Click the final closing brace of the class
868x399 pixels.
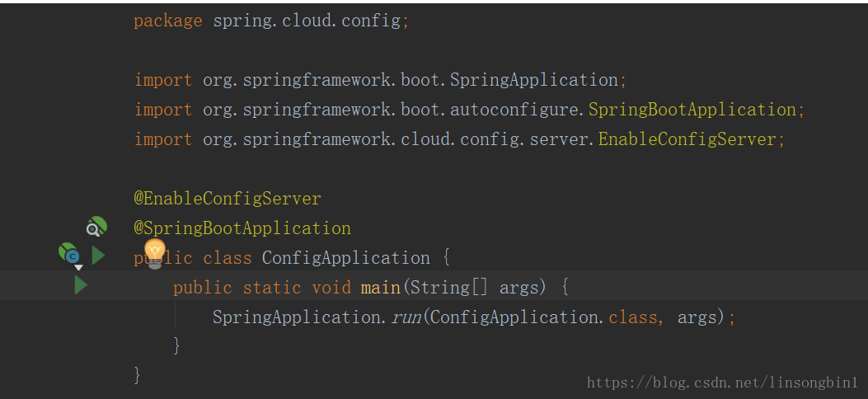tap(138, 375)
